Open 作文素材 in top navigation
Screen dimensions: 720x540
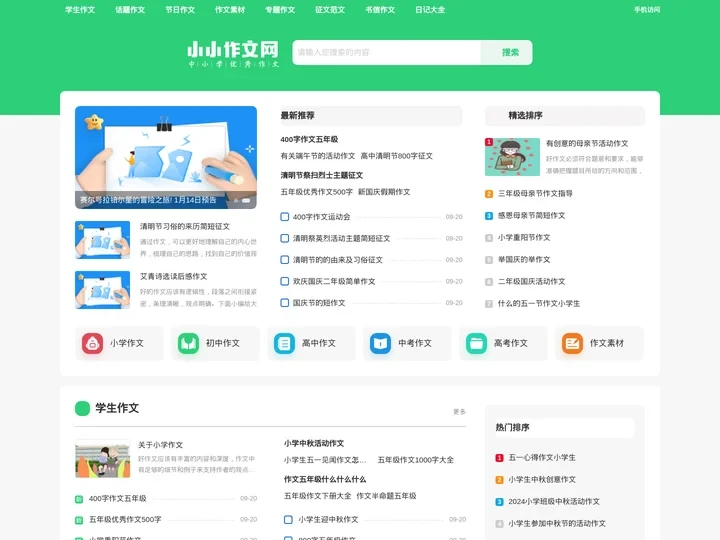(230, 10)
